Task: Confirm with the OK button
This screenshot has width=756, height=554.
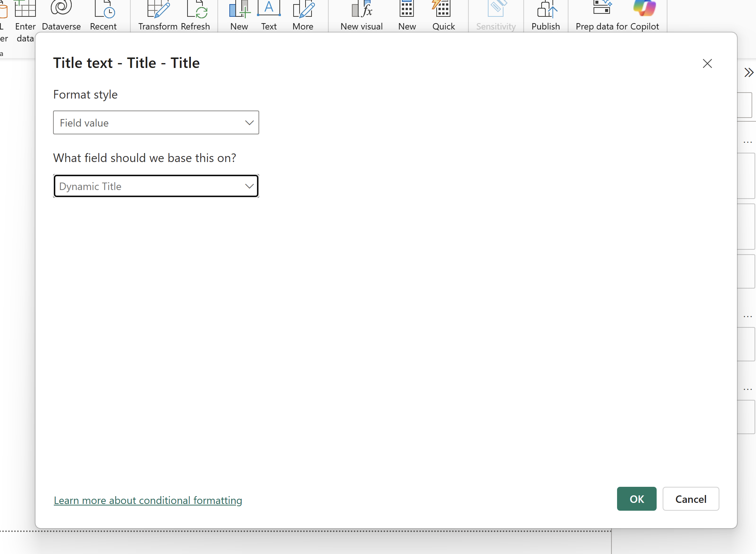Action: click(636, 499)
